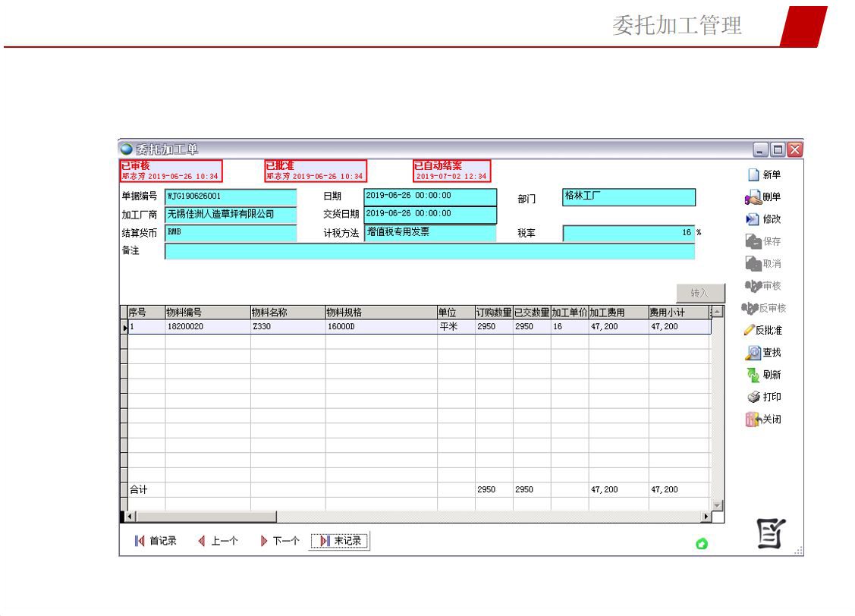Viewport: 855px width, 616px height.
Task: Click the green circular icon near bottom
Action: tap(702, 544)
